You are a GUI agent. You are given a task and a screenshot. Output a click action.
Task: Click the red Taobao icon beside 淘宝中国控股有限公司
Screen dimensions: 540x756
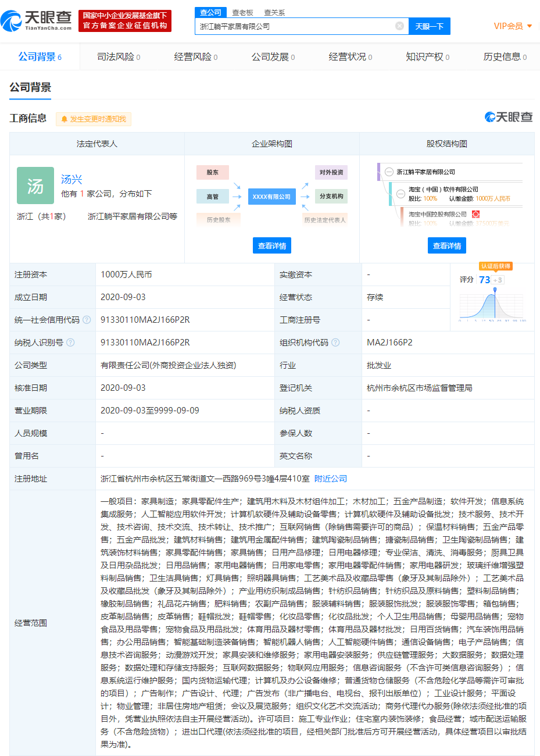coord(475,214)
